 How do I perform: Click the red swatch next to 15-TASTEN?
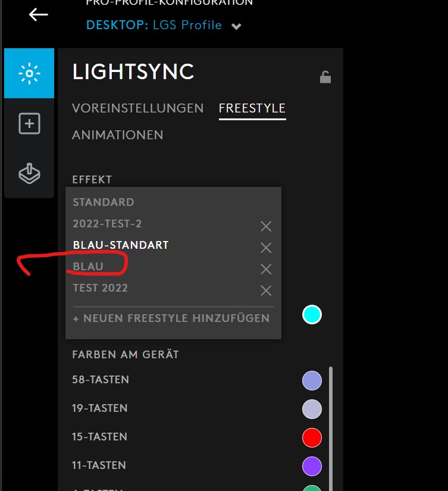pos(312,437)
